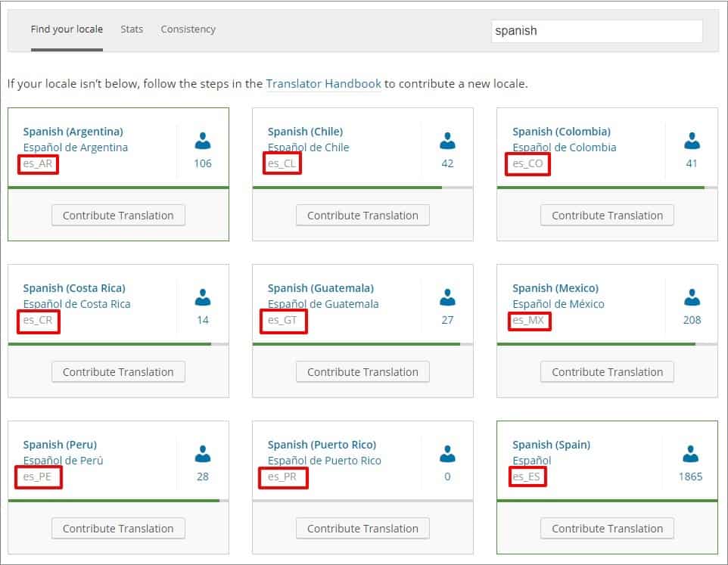Viewport: 728px width, 565px height.
Task: Switch to the Find your locale tab
Action: (x=67, y=29)
